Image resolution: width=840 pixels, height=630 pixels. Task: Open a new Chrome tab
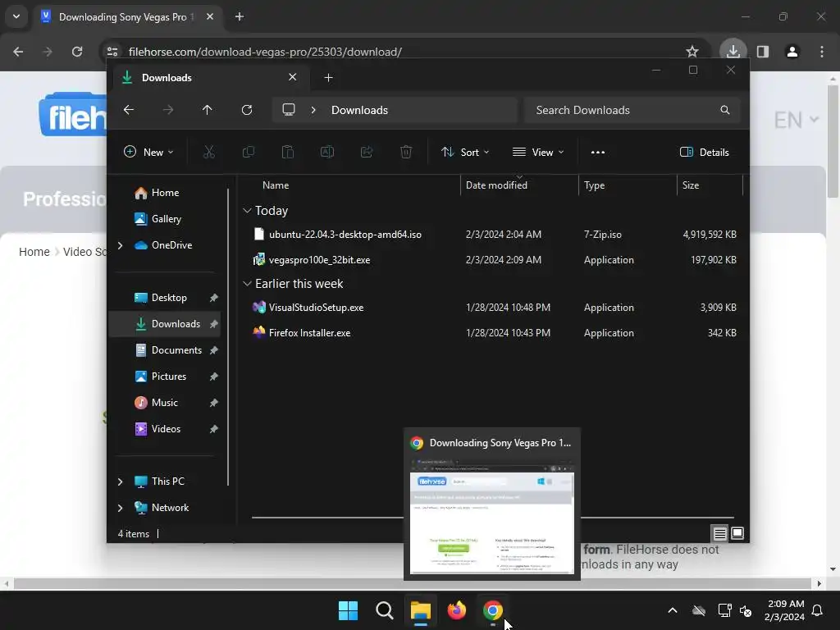pos(240,16)
